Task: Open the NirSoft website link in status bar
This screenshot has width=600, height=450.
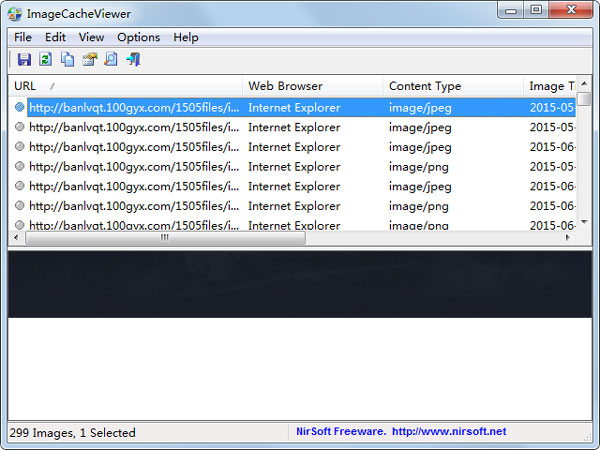Action: (x=401, y=432)
